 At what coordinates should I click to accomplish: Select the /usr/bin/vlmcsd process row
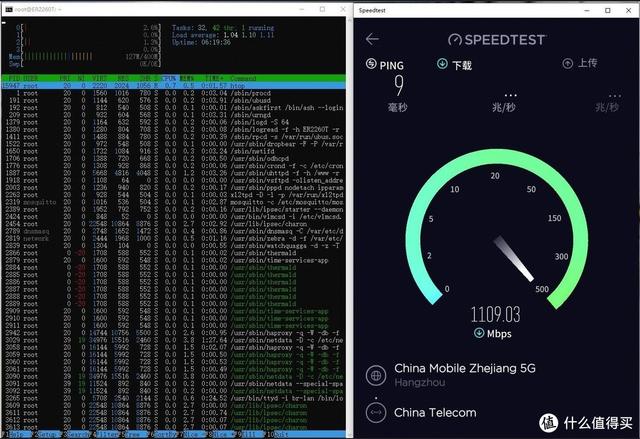tap(173, 217)
